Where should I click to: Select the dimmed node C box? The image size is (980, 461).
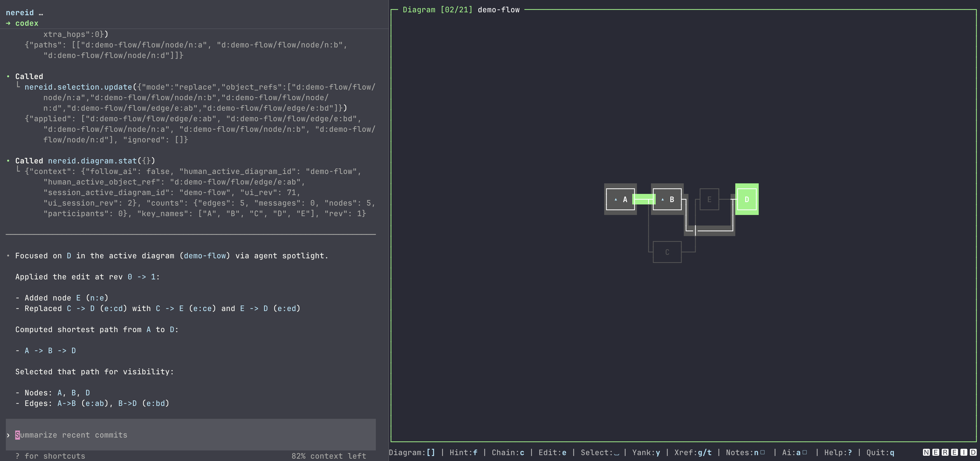(x=667, y=252)
